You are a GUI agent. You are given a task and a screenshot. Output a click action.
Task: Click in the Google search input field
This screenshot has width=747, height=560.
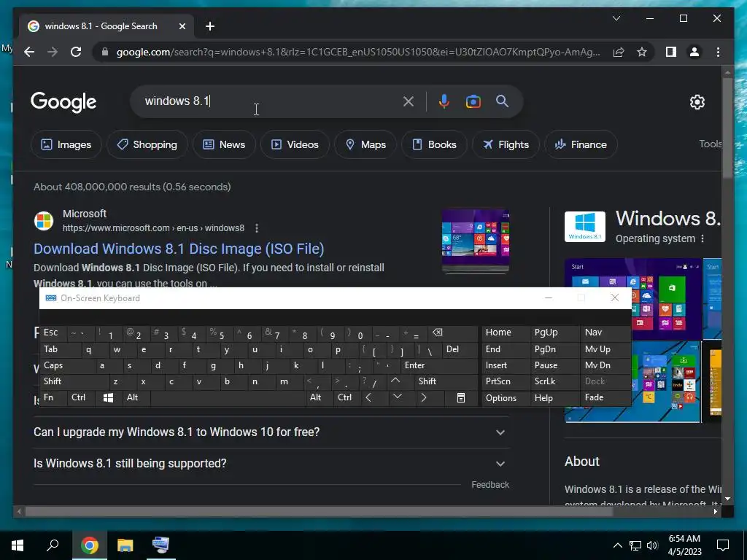click(x=269, y=101)
